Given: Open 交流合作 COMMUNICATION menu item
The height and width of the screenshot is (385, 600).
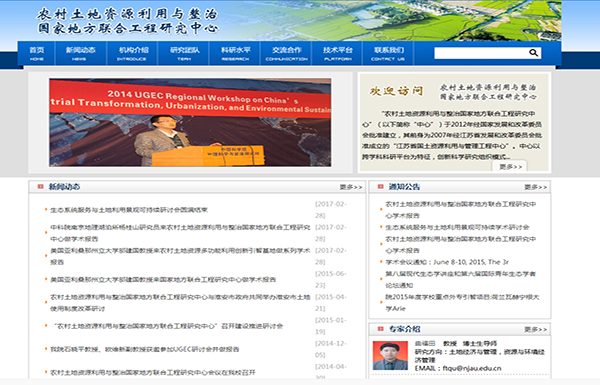Looking at the screenshot, I should [287, 53].
